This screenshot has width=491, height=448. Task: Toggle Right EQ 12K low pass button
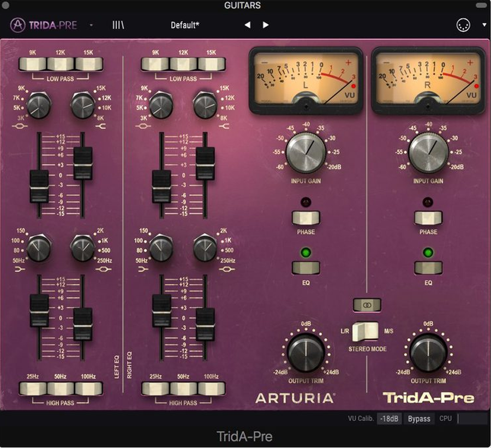(x=183, y=64)
